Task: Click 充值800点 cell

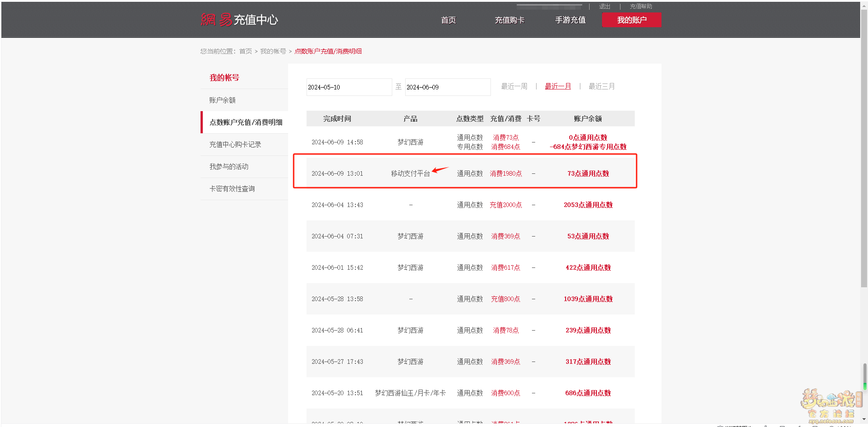Action: (506, 299)
